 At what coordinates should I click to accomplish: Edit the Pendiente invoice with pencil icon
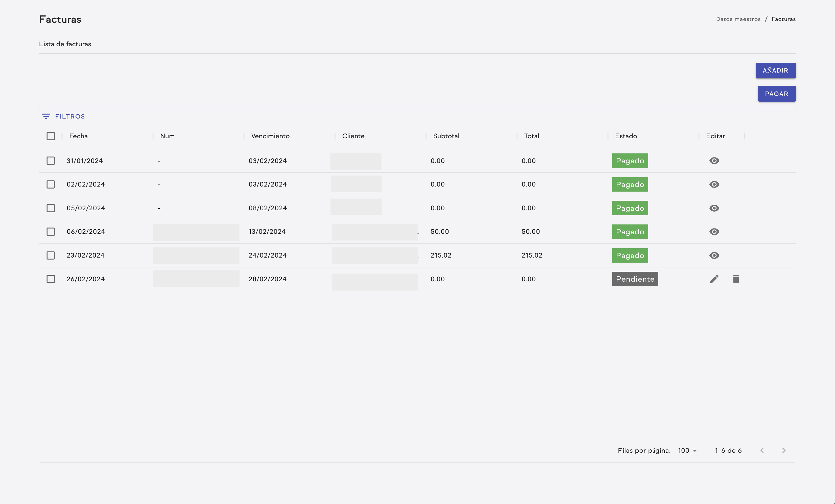(x=714, y=279)
